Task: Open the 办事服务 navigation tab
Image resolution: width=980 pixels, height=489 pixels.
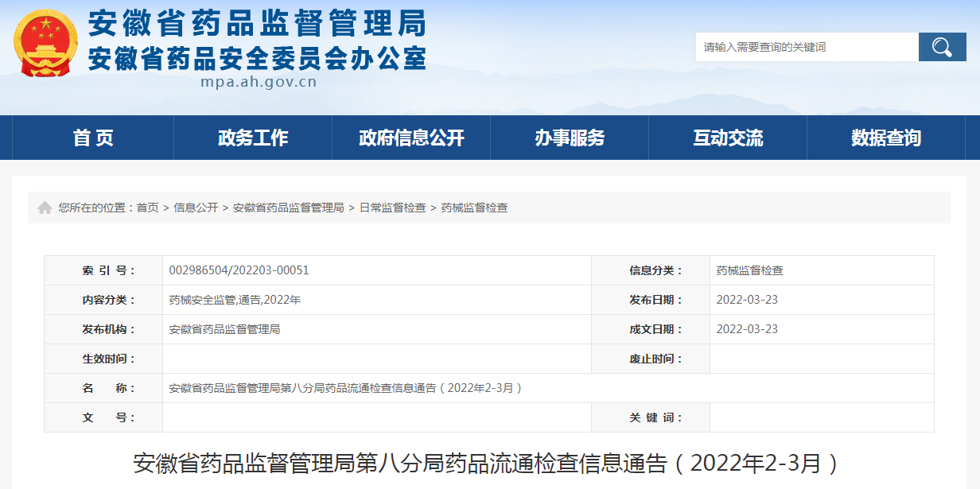Action: (x=570, y=138)
